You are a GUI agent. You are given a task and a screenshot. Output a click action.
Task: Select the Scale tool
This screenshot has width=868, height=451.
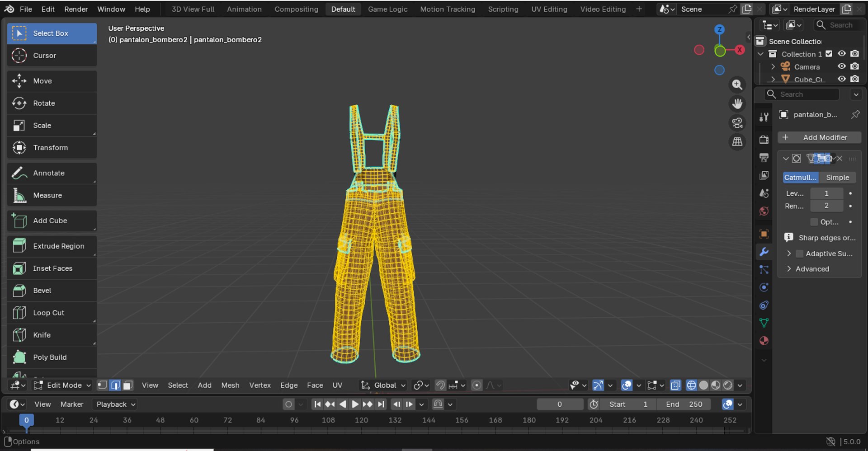pos(52,125)
